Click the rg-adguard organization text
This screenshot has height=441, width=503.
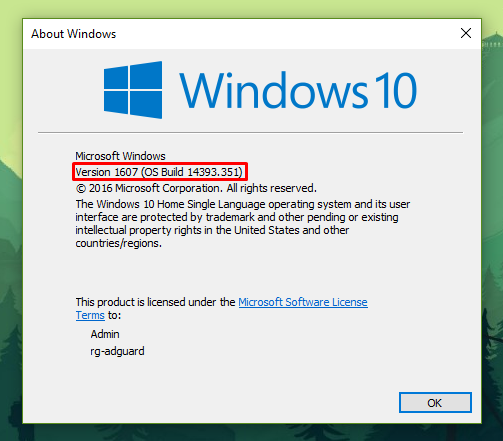[x=117, y=351]
